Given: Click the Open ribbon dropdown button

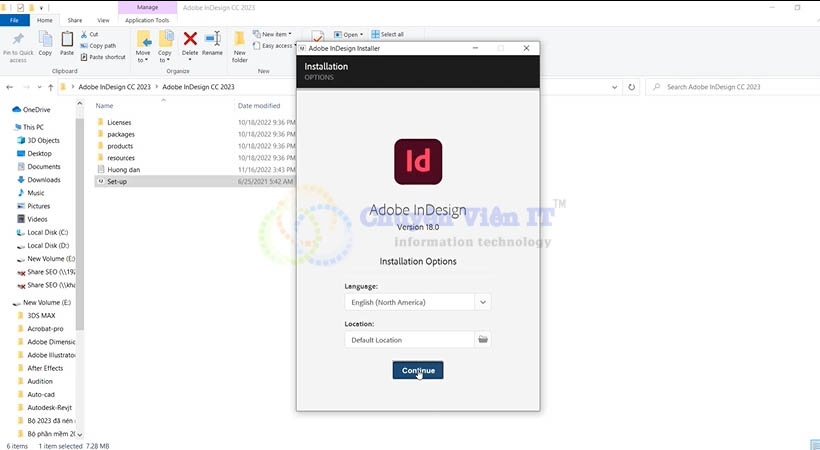Looking at the screenshot, I should [348, 35].
